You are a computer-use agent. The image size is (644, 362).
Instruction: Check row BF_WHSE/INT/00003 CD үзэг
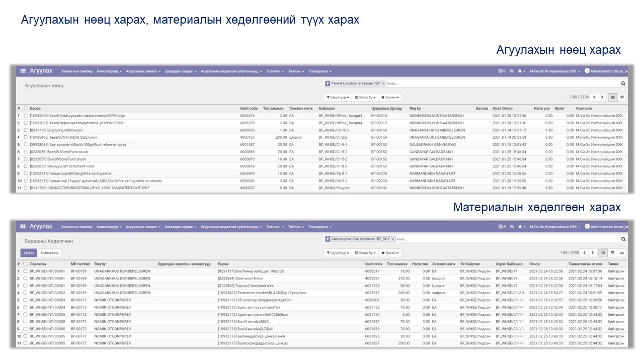click(x=26, y=300)
